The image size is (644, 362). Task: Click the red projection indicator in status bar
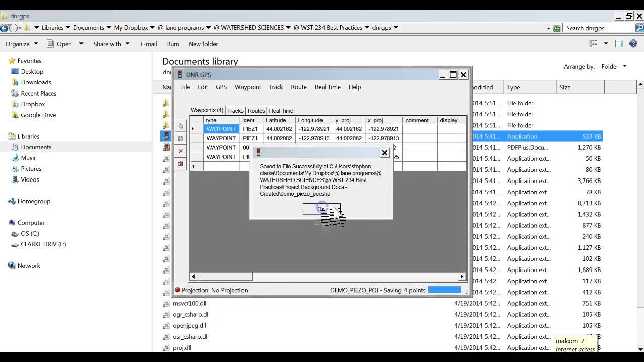(177, 290)
